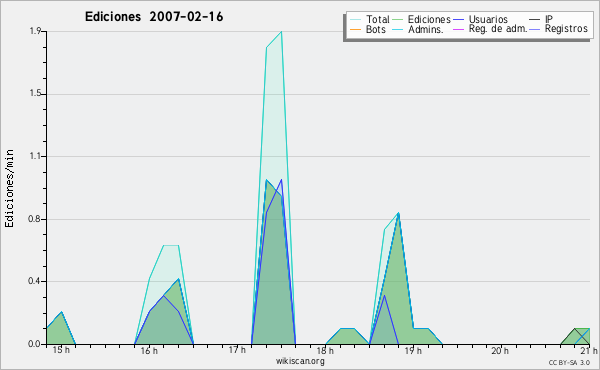
Task: Click the 21 h x-axis label
Action: (589, 350)
